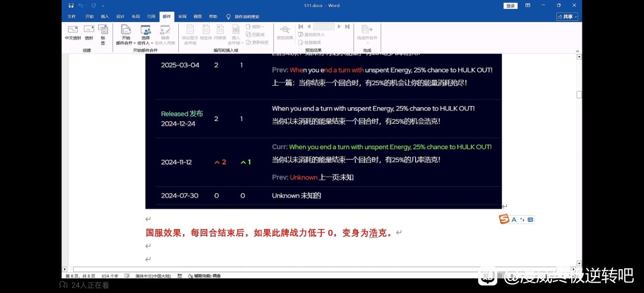Select the 邮件 mailings tab
644x293 pixels.
tap(167, 16)
